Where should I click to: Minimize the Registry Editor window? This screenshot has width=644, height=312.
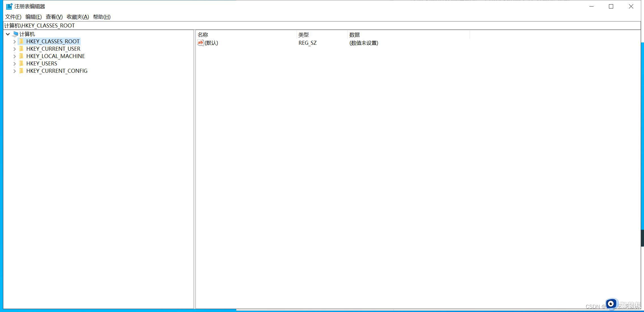pyautogui.click(x=591, y=6)
